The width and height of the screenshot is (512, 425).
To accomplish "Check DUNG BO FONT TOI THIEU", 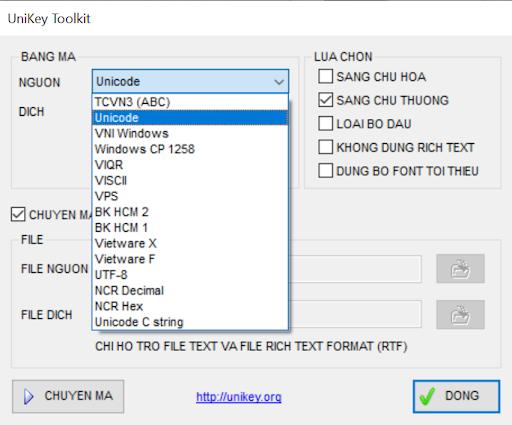I will [325, 171].
